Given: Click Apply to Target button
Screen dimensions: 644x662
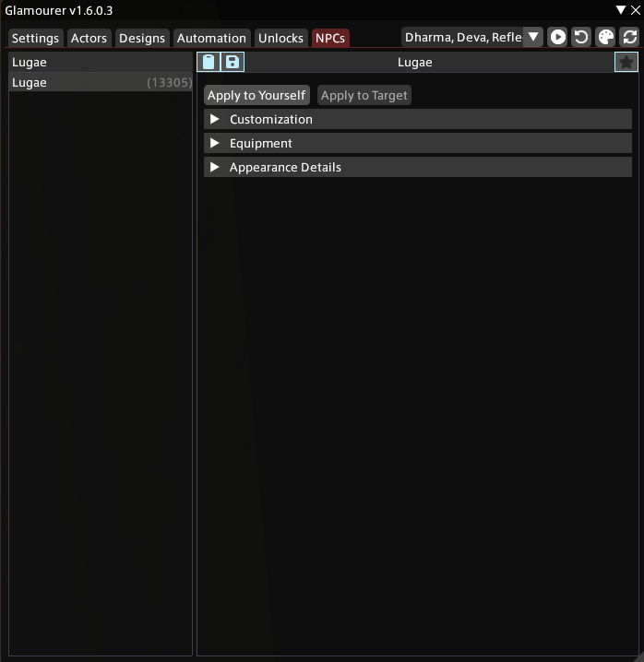Looking at the screenshot, I should click(364, 95).
